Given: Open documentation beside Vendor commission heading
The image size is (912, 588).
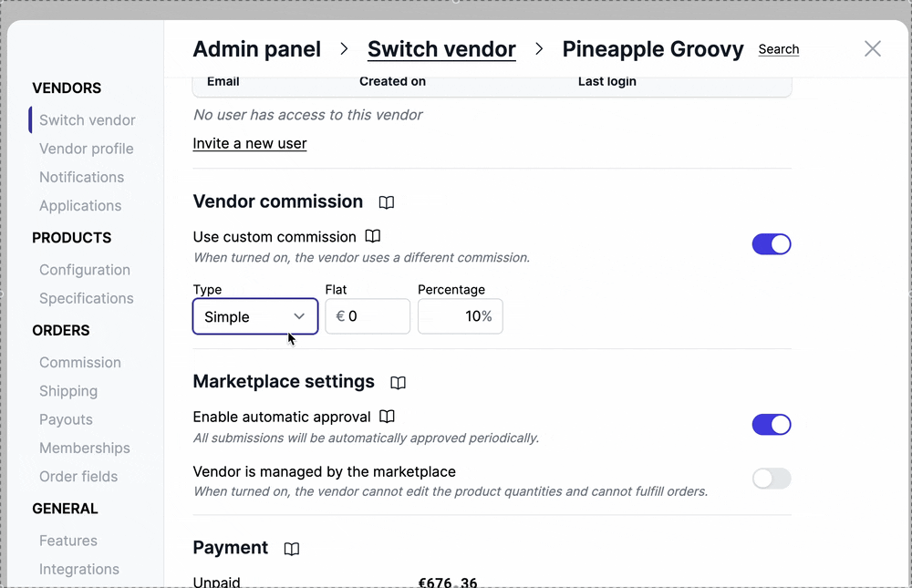Looking at the screenshot, I should click(386, 201).
